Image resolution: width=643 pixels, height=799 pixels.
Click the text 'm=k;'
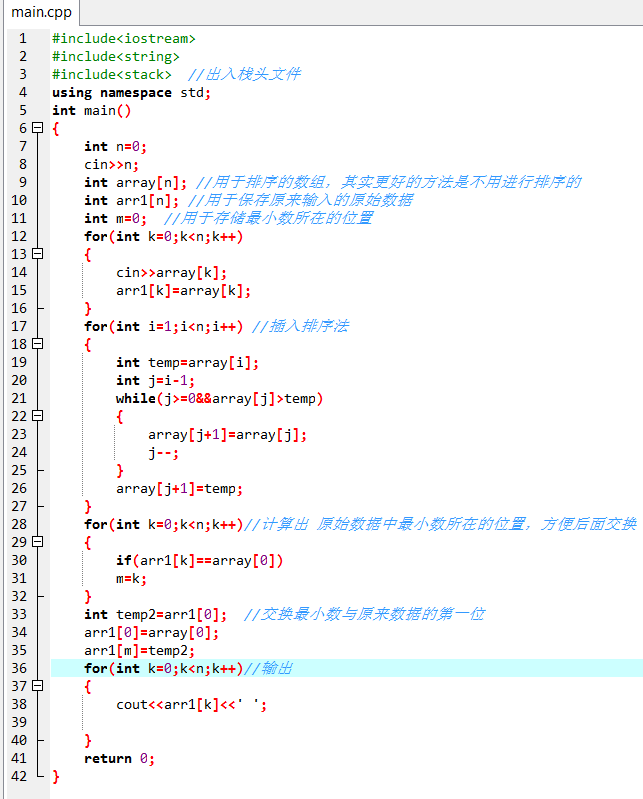(131, 578)
